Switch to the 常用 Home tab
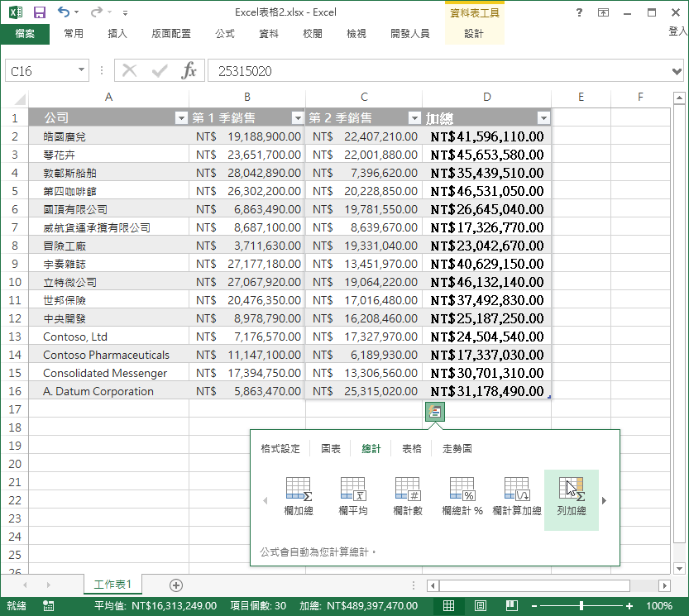This screenshot has width=689, height=616. [x=74, y=34]
